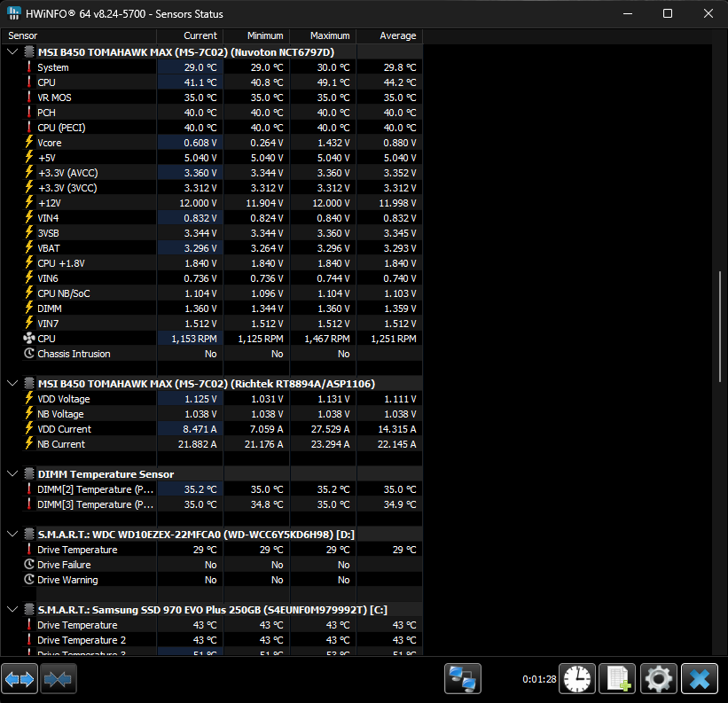
Task: Click the Maximum column header
Action: (323, 35)
